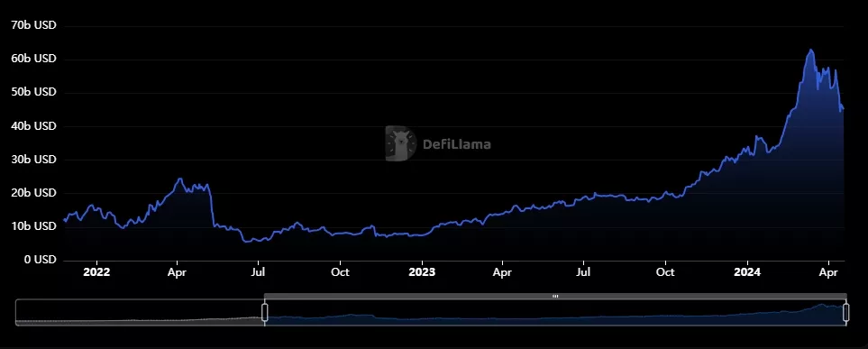Click the '40b USD' y-axis label

(33, 126)
